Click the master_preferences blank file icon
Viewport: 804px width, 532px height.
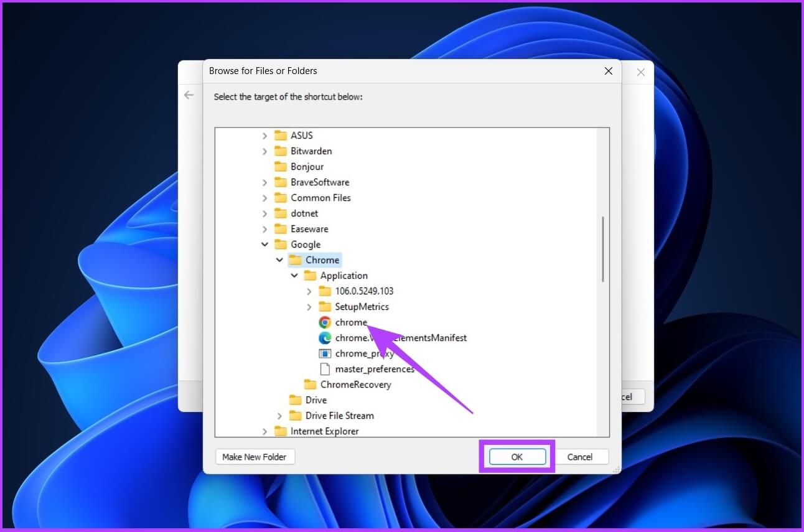[325, 369]
